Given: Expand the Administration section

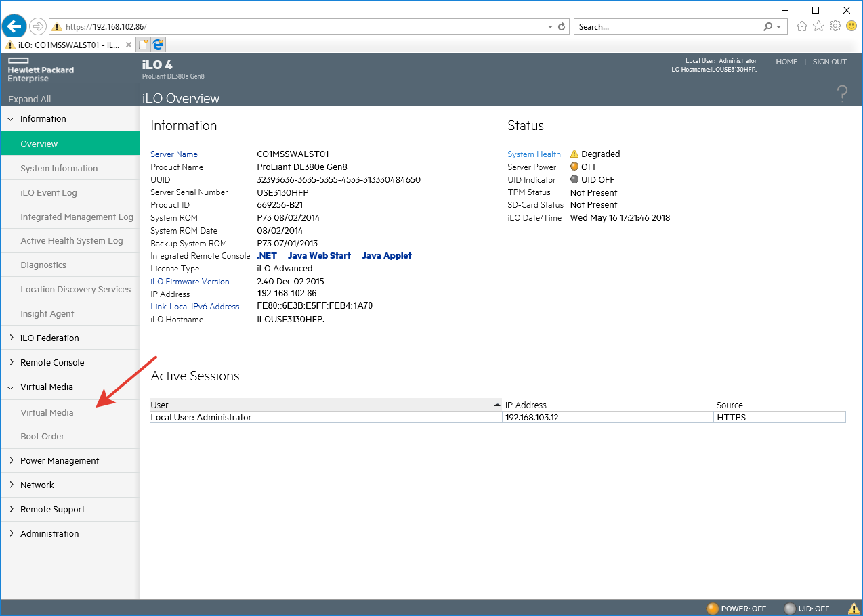Looking at the screenshot, I should coord(11,533).
